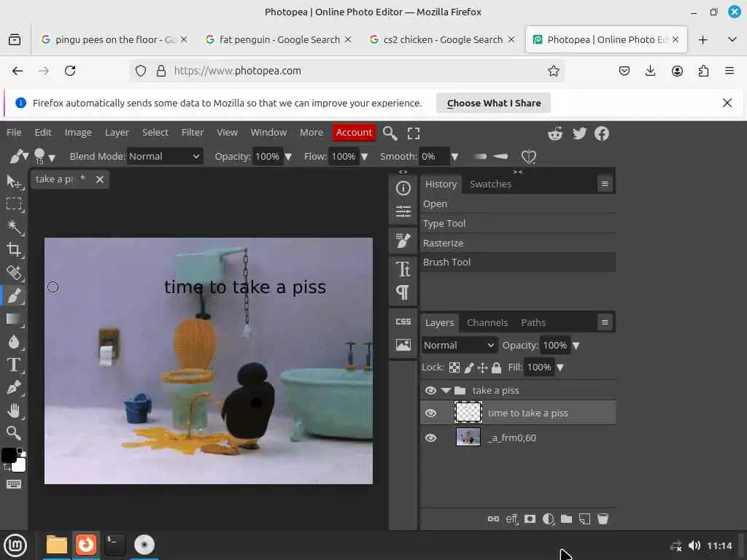Image resolution: width=747 pixels, height=560 pixels.
Task: Toggle lock all padlock icon
Action: (x=496, y=367)
